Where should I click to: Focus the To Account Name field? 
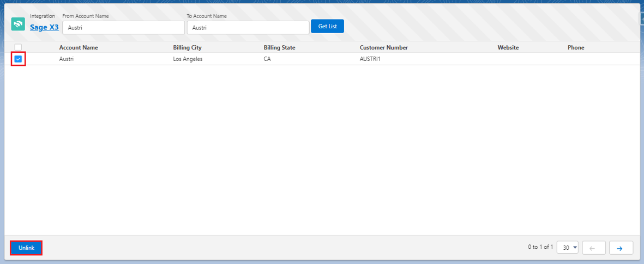[248, 27]
